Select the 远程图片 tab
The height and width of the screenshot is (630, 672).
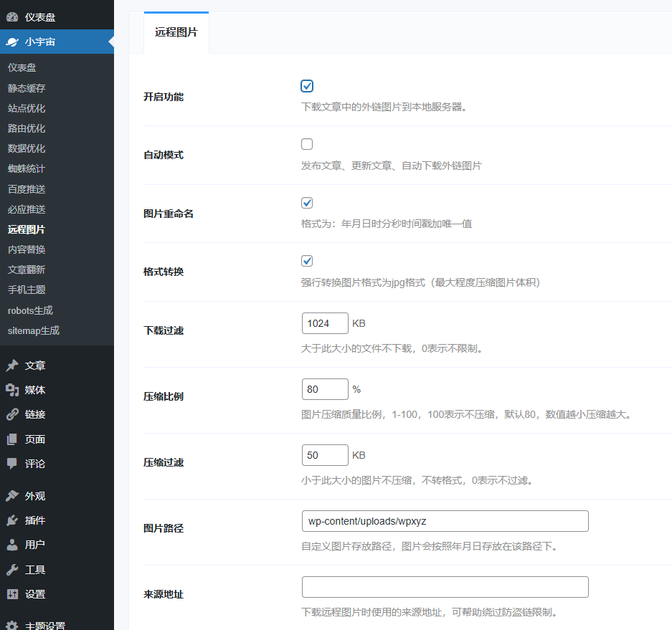click(x=175, y=31)
